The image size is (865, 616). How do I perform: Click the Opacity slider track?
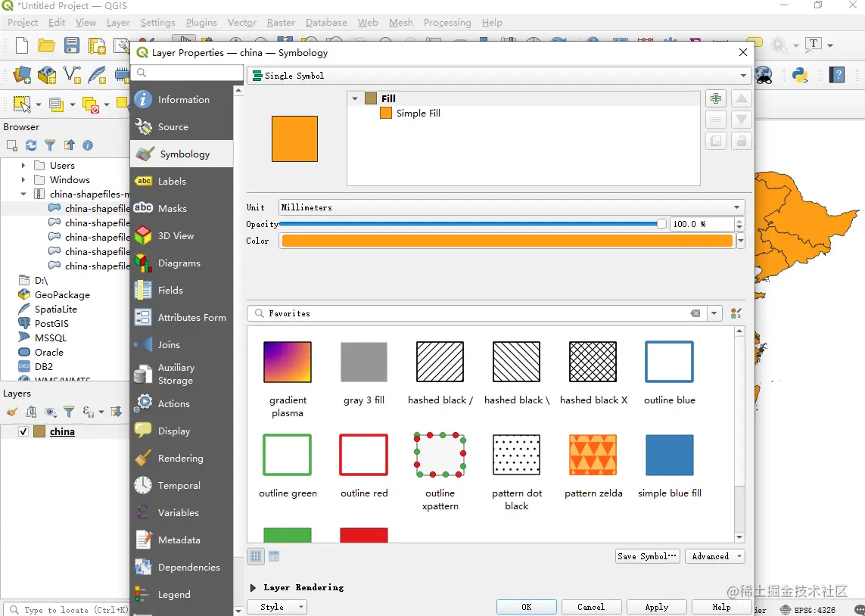pyautogui.click(x=473, y=224)
